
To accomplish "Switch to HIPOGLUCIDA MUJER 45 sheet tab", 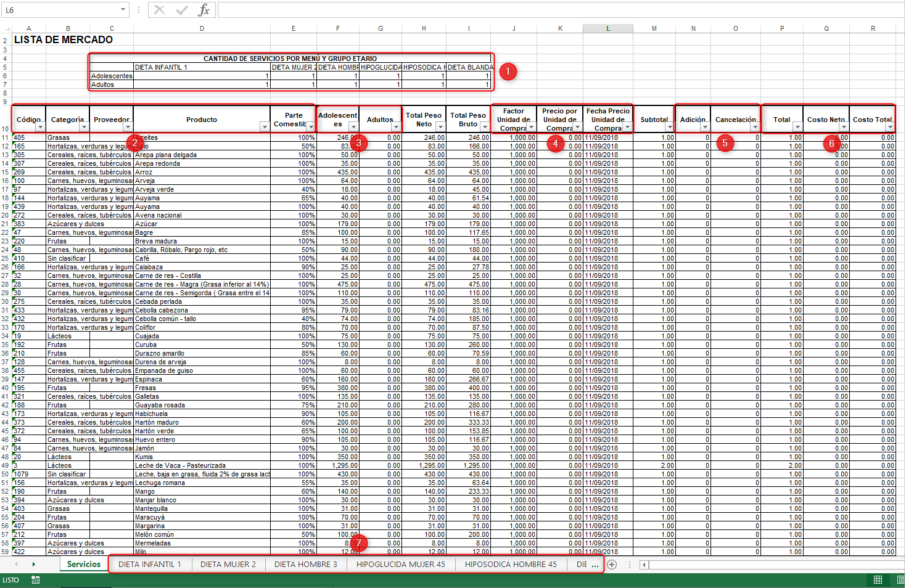I will (x=401, y=565).
